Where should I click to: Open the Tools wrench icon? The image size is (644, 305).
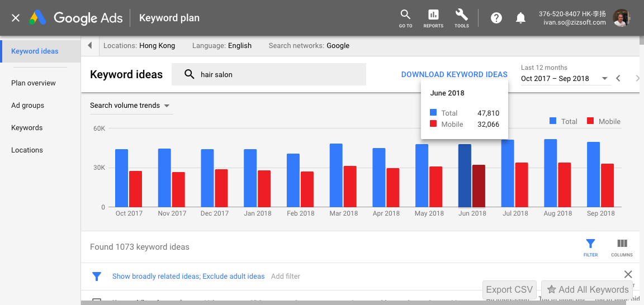[x=462, y=15]
